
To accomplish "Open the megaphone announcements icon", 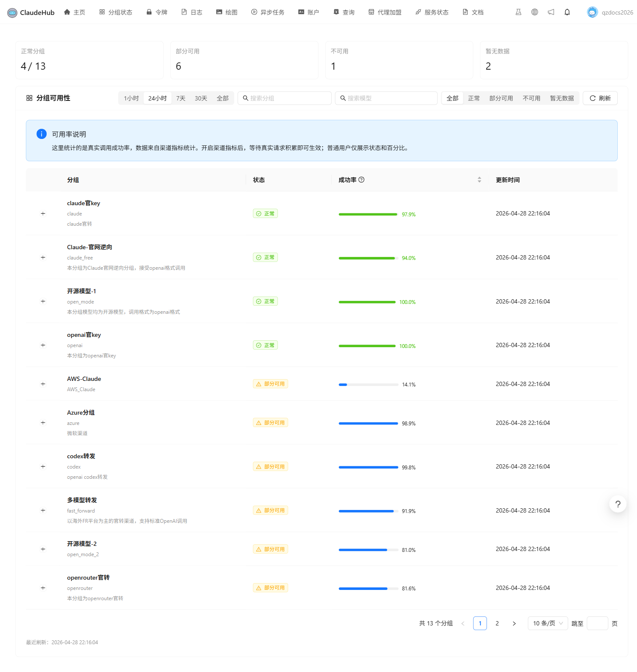I will click(x=551, y=12).
